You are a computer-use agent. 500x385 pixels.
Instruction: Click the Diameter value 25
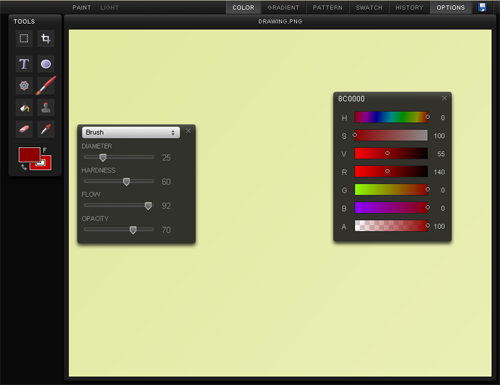(166, 158)
